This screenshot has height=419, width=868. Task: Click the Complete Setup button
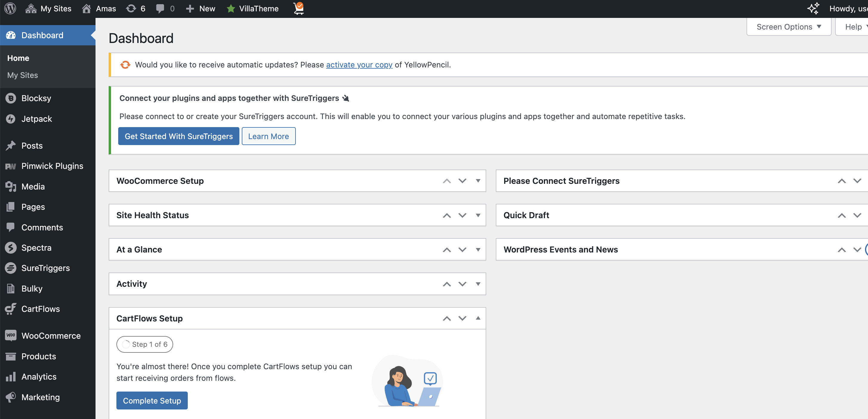[x=152, y=400]
